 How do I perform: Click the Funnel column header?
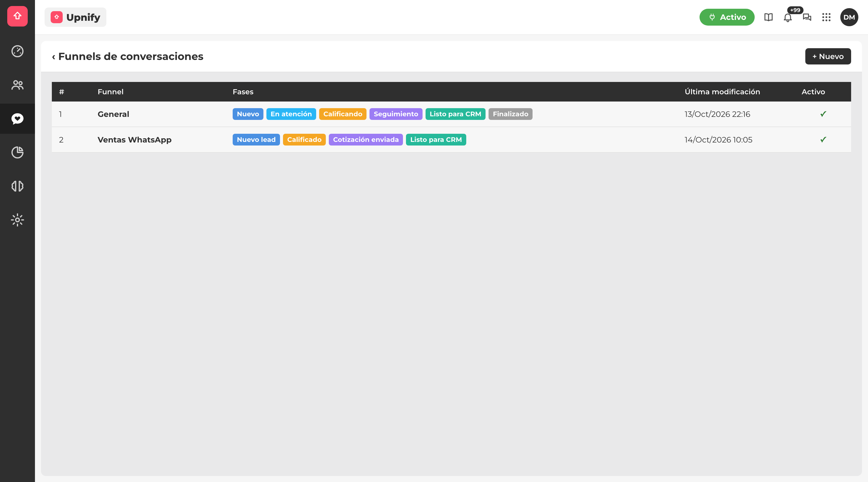pyautogui.click(x=111, y=92)
